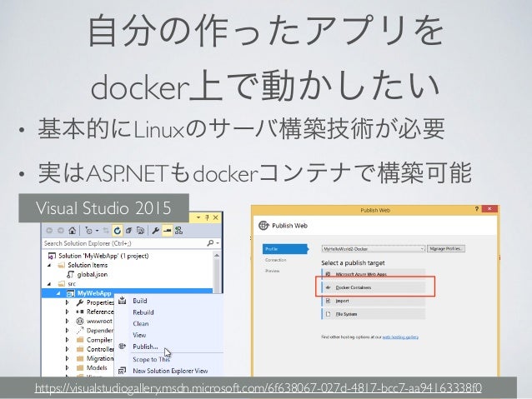Viewport: 532px width, 399px height.
Task: Open the web hosting gallery link
Action: pyautogui.click(x=400, y=337)
